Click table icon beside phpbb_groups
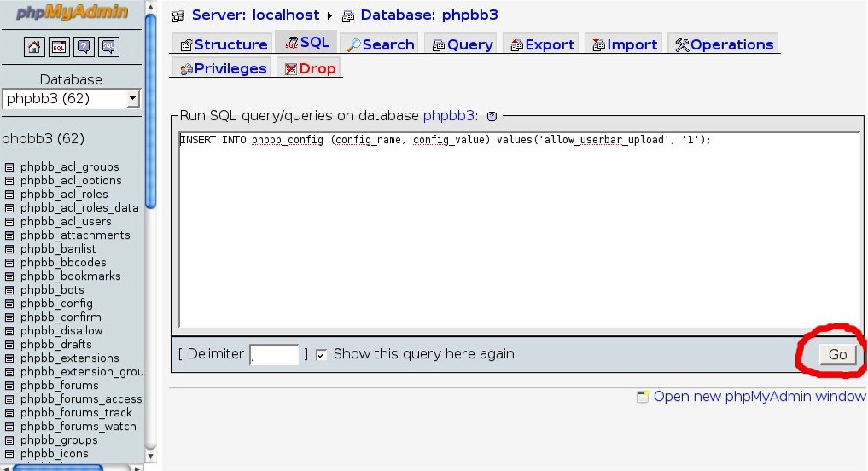The image size is (868, 471). (9, 440)
